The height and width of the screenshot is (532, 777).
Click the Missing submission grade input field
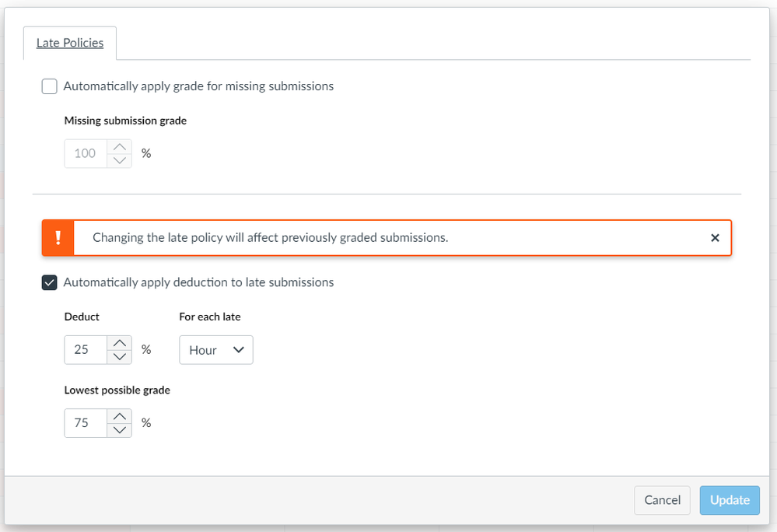[x=86, y=153]
